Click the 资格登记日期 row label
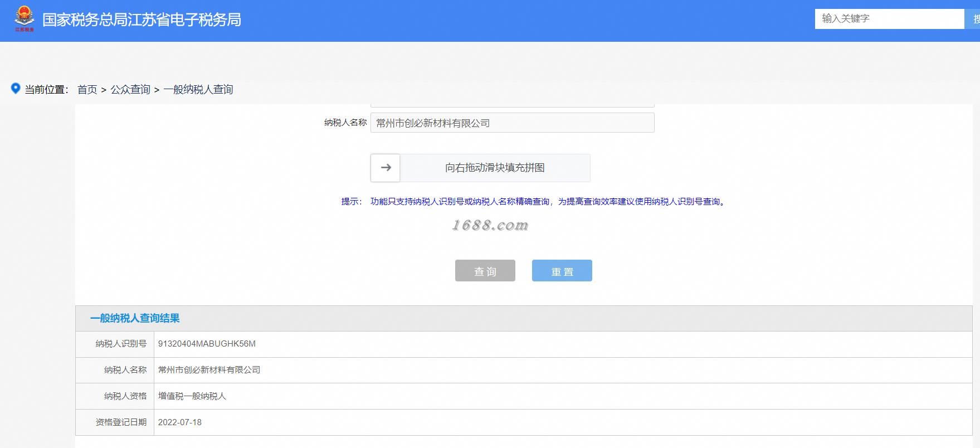This screenshot has width=980, height=448. coord(121,422)
